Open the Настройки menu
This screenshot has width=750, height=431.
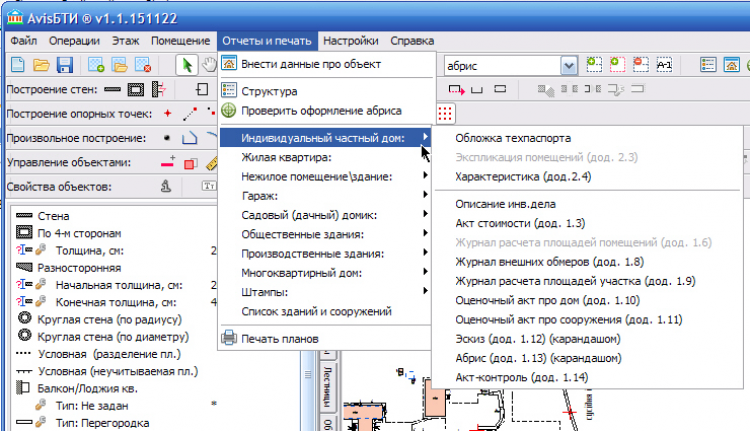[350, 41]
